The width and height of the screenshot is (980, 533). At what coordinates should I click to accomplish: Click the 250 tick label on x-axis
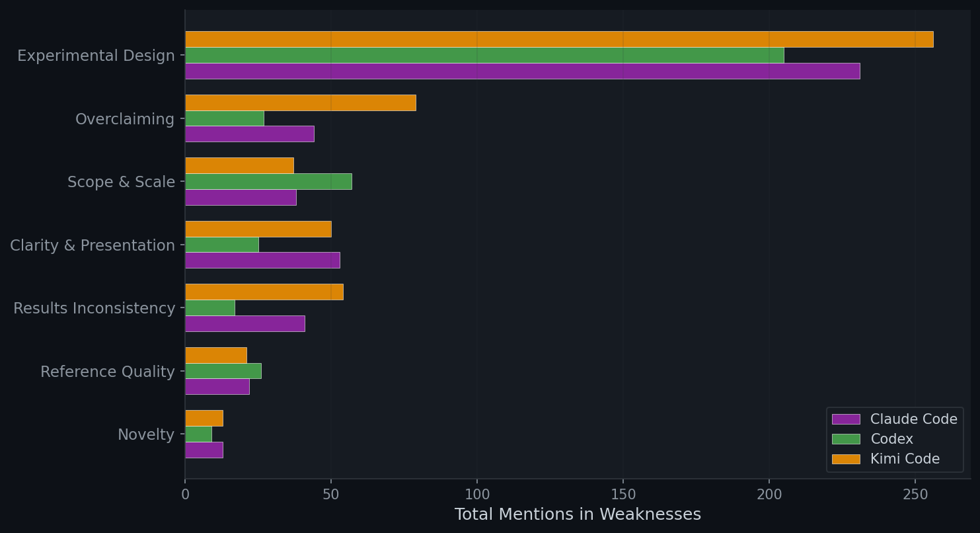pyautogui.click(x=915, y=494)
